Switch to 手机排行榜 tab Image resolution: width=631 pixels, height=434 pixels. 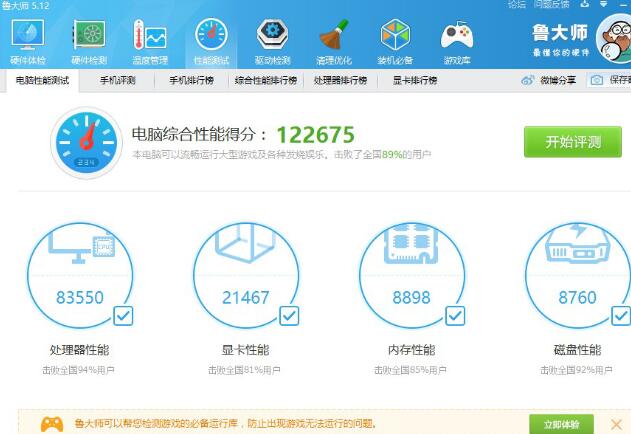(x=191, y=81)
